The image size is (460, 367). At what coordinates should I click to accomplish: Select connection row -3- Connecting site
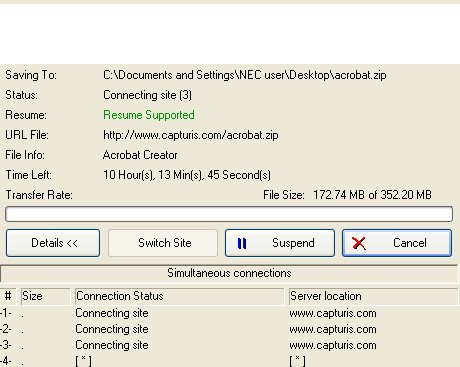(x=229, y=345)
